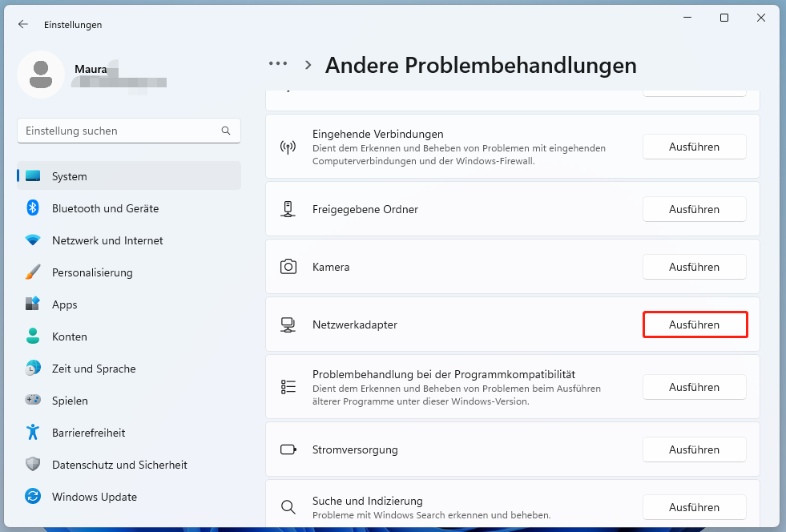Click the search magnifier icon in search box
This screenshot has height=532, width=786.
[226, 131]
